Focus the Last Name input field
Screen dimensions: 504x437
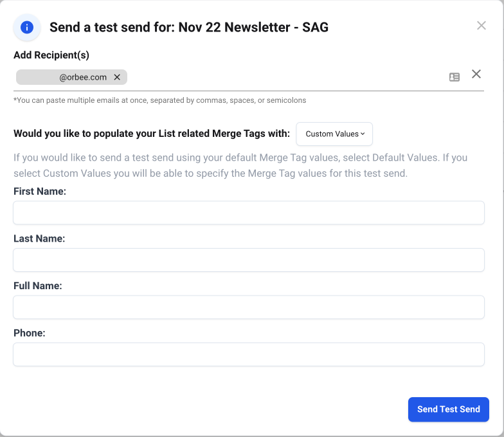pyautogui.click(x=248, y=260)
